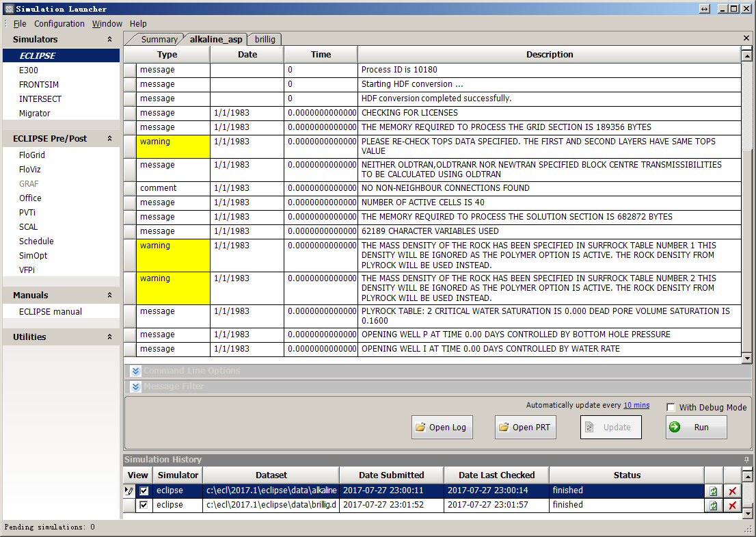The height and width of the screenshot is (537, 756).
Task: Select the E300 simulator
Action: click(29, 70)
